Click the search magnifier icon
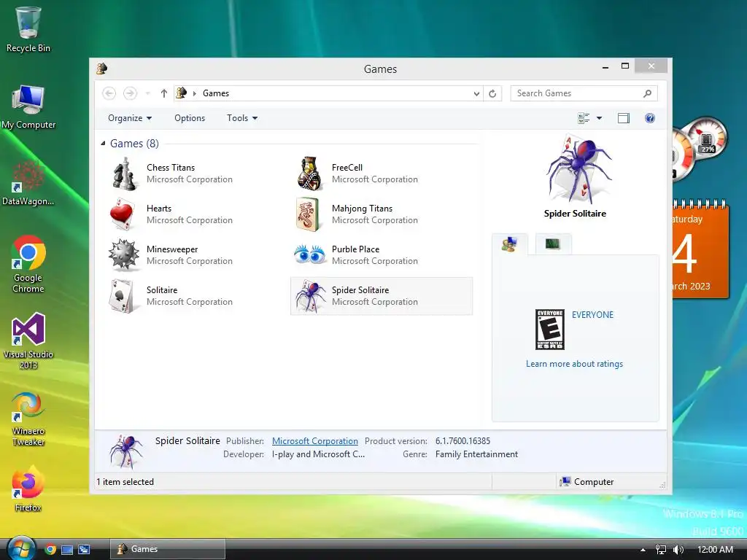This screenshot has width=747, height=560. (648, 93)
